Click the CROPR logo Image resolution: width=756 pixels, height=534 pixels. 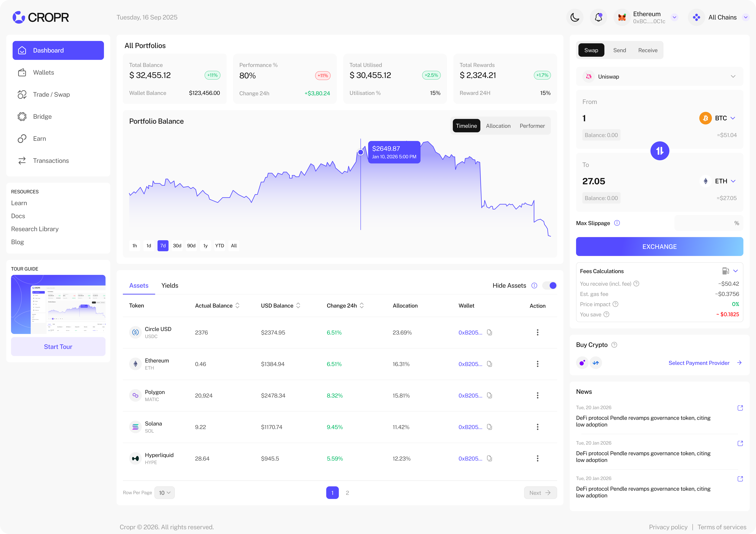pyautogui.click(x=41, y=17)
